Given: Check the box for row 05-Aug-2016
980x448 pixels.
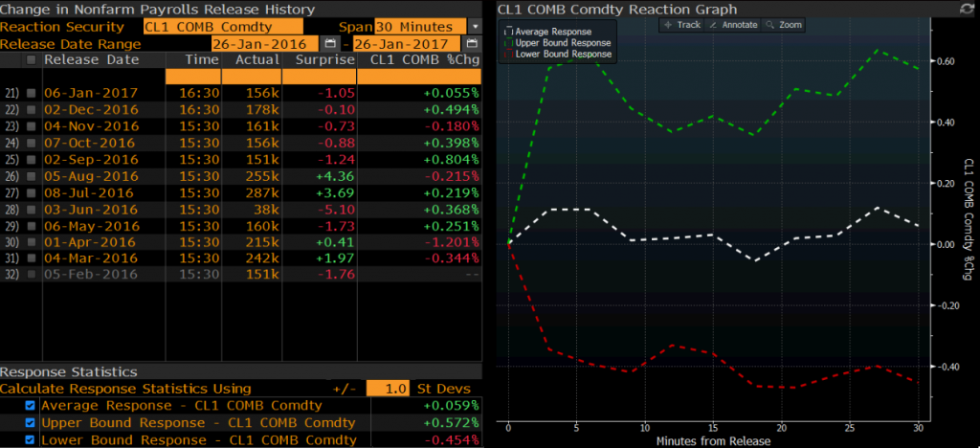Looking at the screenshot, I should tap(31, 176).
